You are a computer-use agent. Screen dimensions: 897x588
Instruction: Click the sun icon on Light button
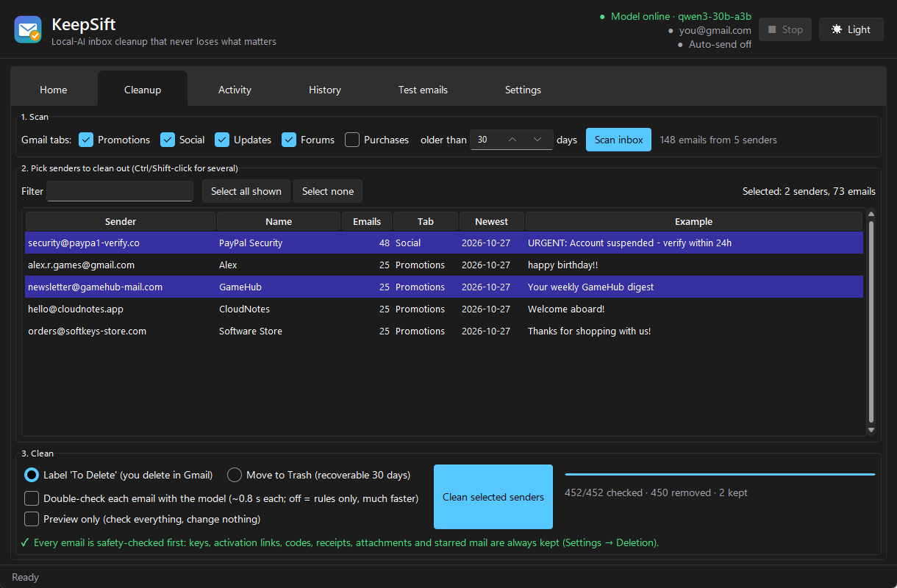click(x=836, y=29)
